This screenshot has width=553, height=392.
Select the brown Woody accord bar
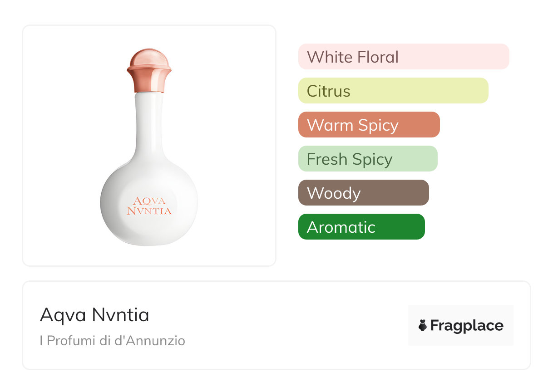[x=363, y=193]
